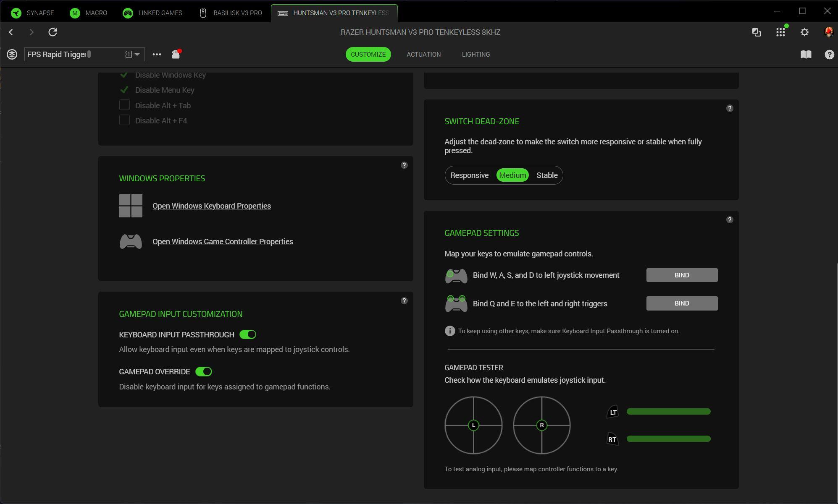This screenshot has width=838, height=504.
Task: Go back using the left arrow icon
Action: (x=11, y=32)
